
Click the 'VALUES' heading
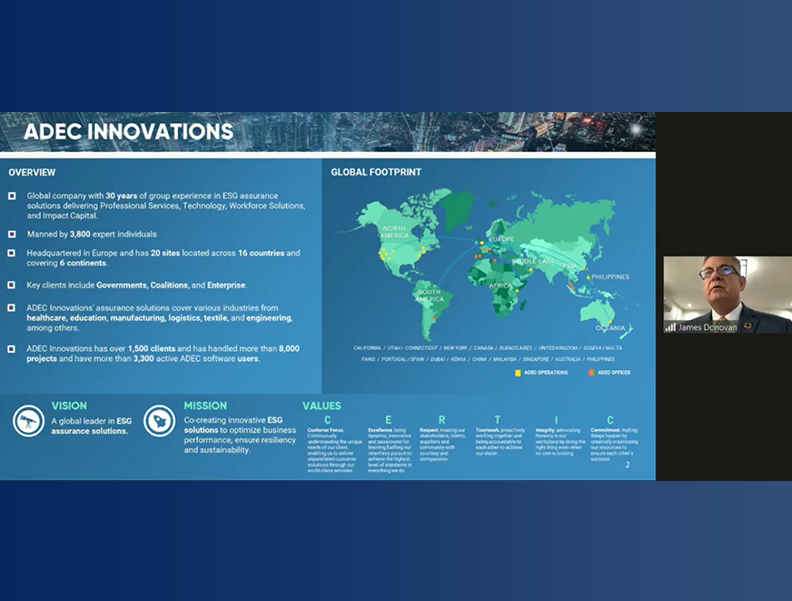(x=322, y=406)
